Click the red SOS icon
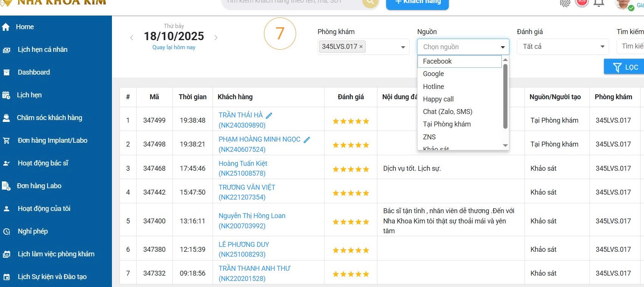Image resolution: width=644 pixels, height=287 pixels. [x=582, y=2]
